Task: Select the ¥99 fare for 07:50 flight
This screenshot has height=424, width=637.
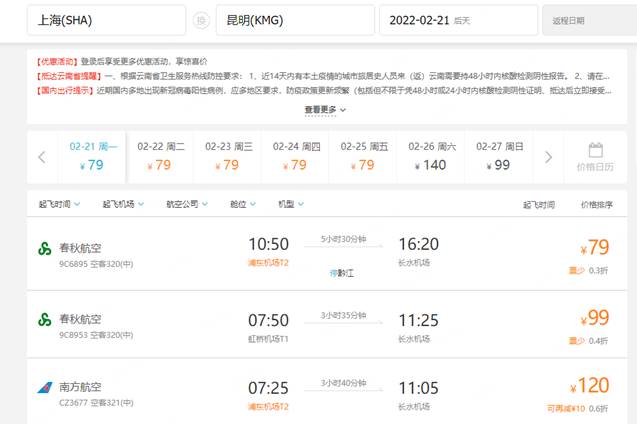Action: coord(595,318)
